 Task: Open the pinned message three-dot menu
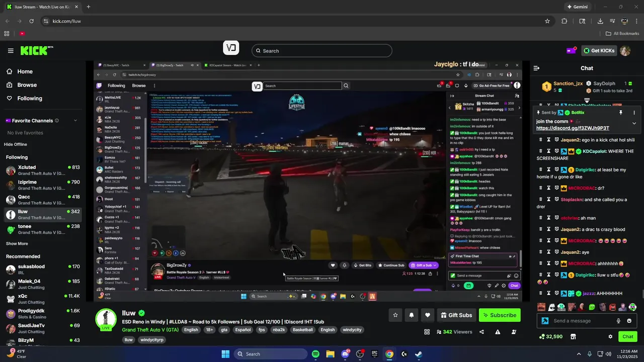tap(634, 113)
